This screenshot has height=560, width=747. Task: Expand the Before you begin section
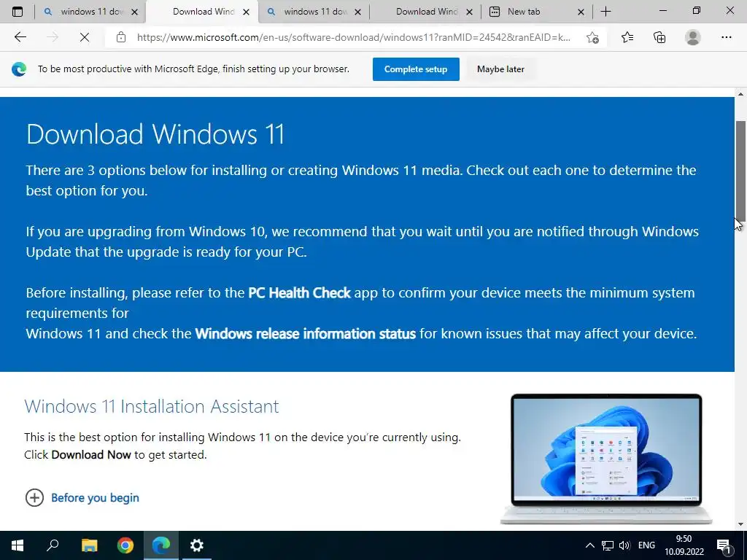(82, 497)
